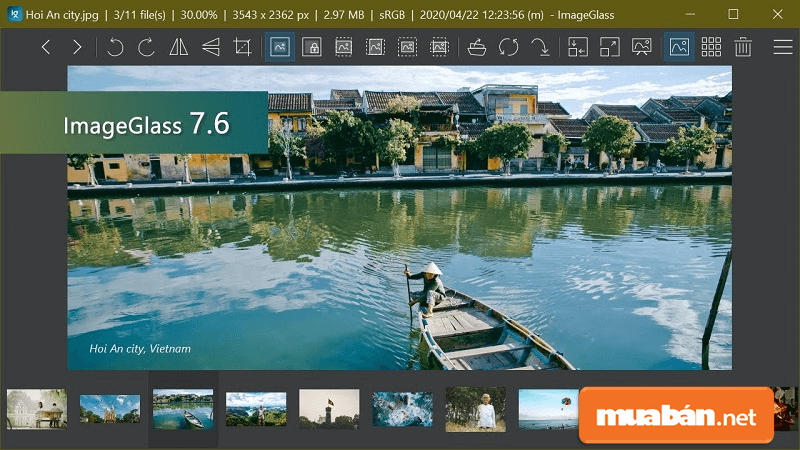The image size is (800, 450).
Task: Click the '30.00%' zoom level text
Action: [x=199, y=15]
